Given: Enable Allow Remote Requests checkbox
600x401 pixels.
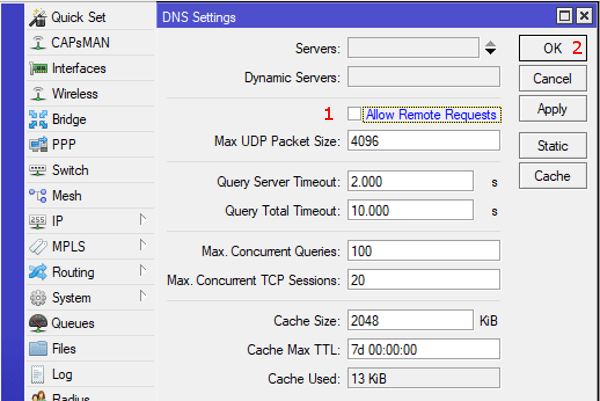Looking at the screenshot, I should point(354,114).
